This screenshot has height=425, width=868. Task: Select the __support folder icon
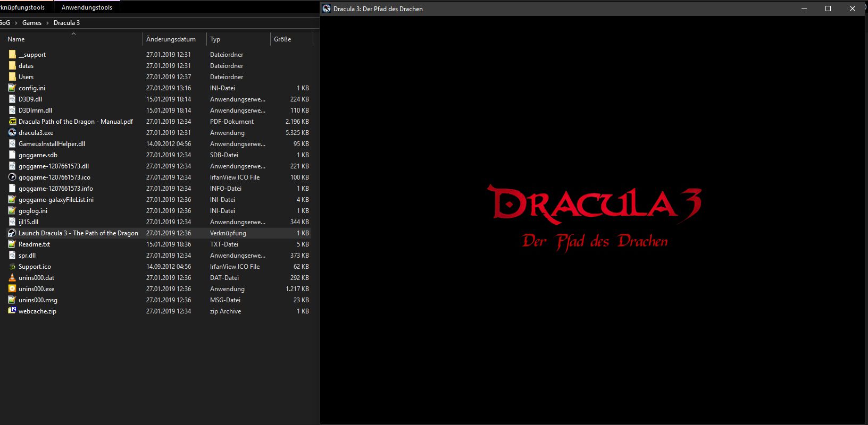click(x=12, y=55)
